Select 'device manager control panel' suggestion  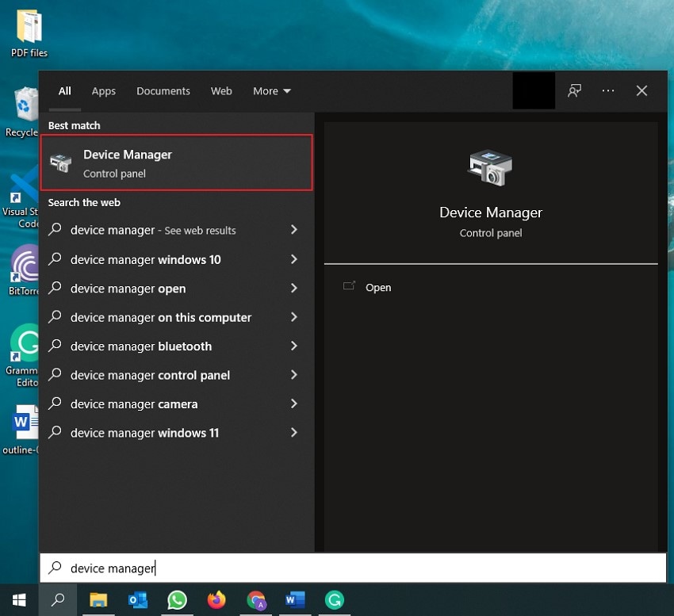[176, 375]
